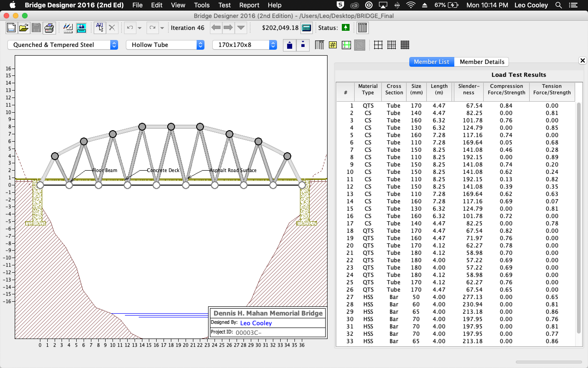Image resolution: width=588 pixels, height=368 pixels.
Task: Open the Test menu
Action: pos(224,5)
